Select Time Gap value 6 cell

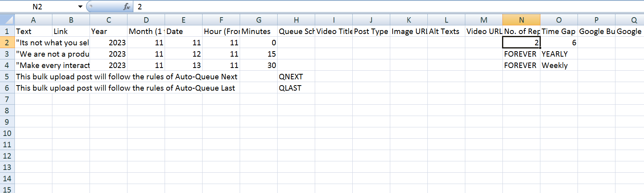point(559,43)
